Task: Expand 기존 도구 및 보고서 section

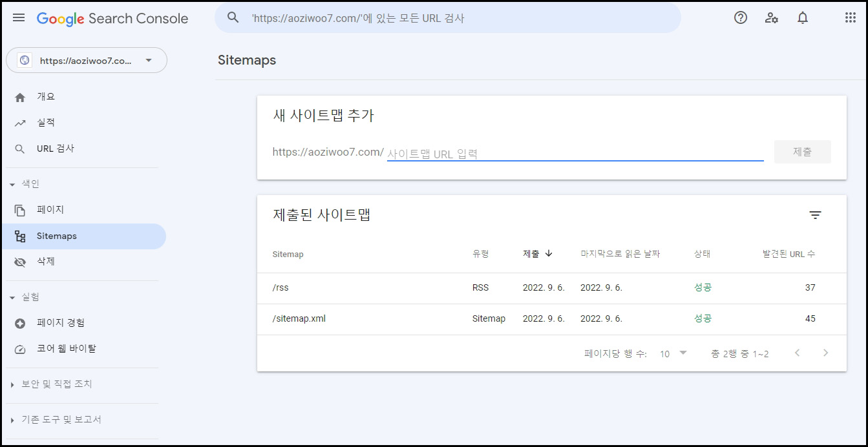Action: pos(56,420)
